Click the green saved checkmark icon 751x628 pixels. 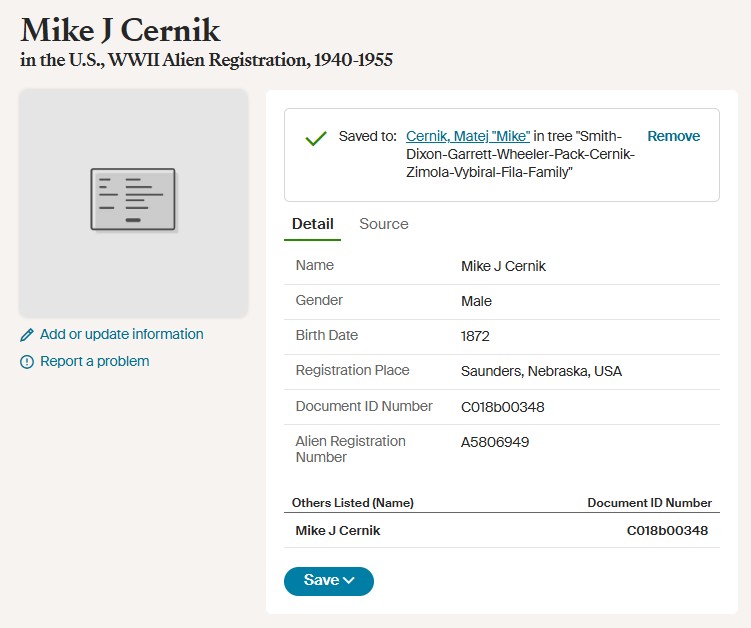pyautogui.click(x=316, y=138)
